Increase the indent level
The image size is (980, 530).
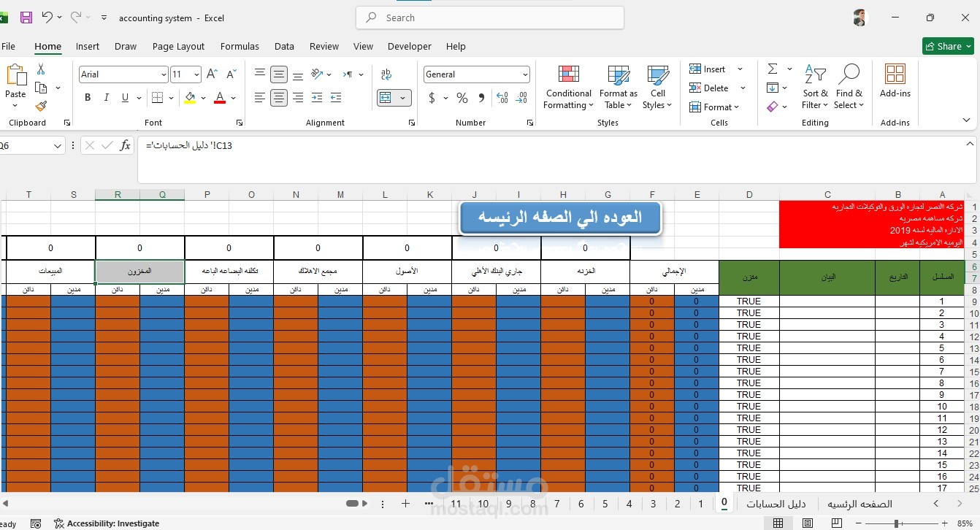(x=336, y=98)
